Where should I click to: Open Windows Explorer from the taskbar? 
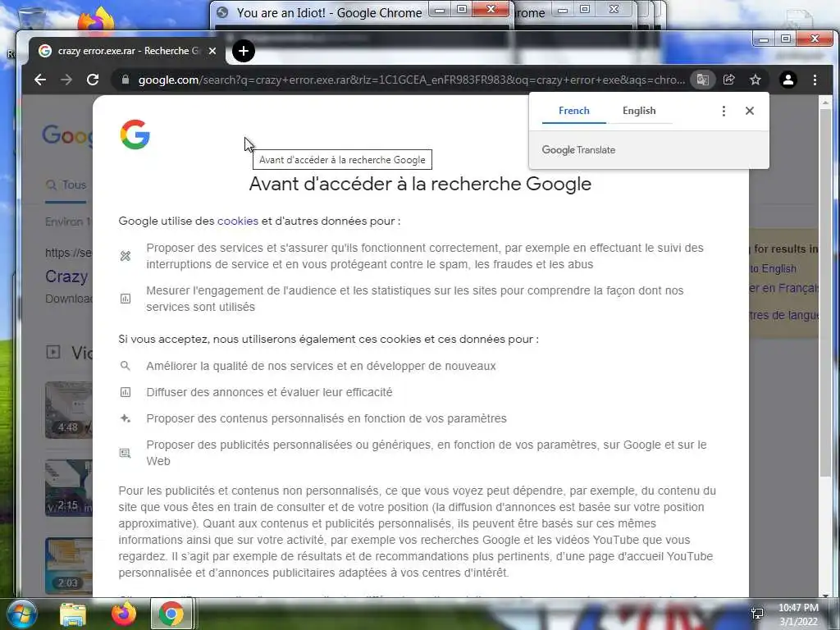[73, 614]
